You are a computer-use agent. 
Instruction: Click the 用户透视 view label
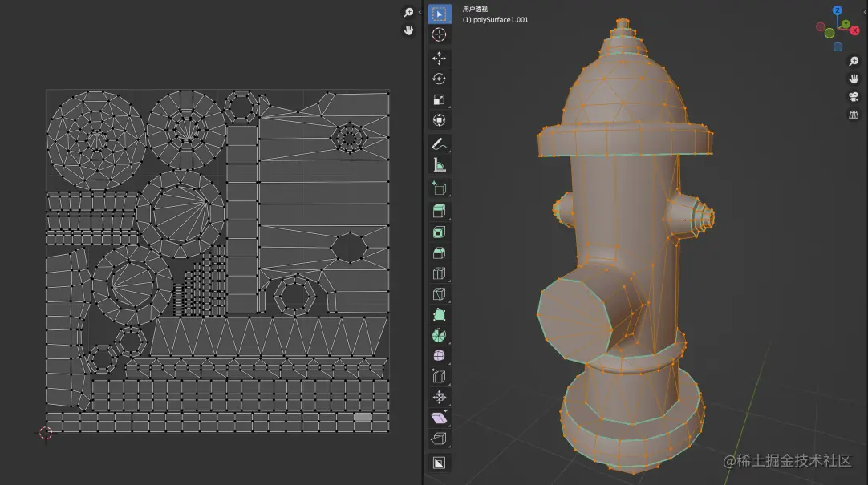pyautogui.click(x=475, y=9)
